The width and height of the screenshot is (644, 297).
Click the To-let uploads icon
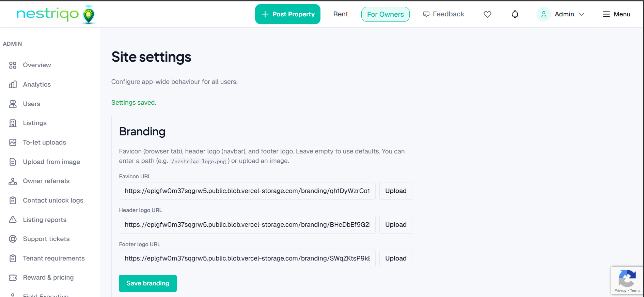[x=13, y=142]
